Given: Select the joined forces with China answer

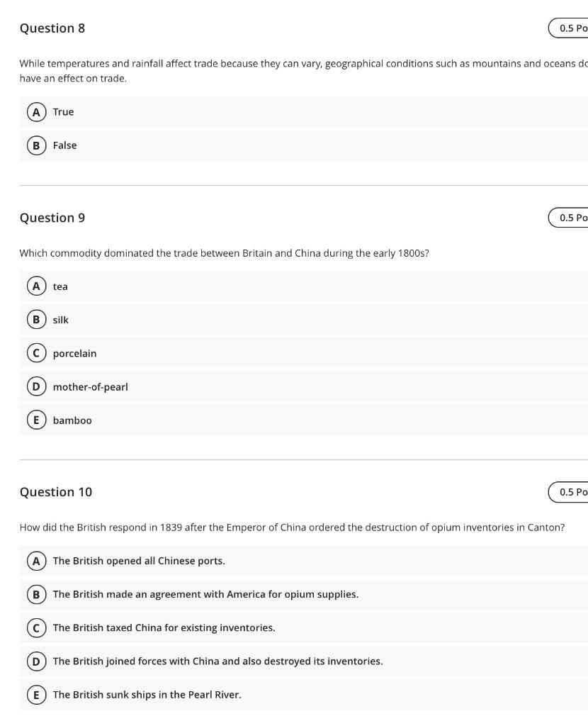Looking at the screenshot, I should pyautogui.click(x=218, y=661).
